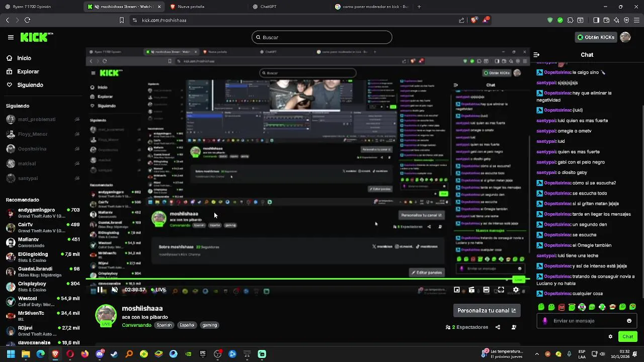Open user profile avatar menu
Screen dimensions: 644x362
coord(625,37)
